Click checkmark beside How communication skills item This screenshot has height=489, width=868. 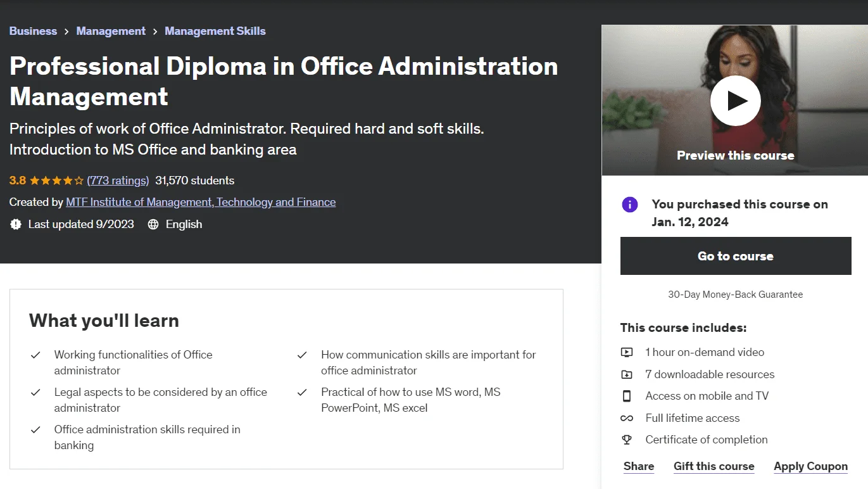click(302, 355)
